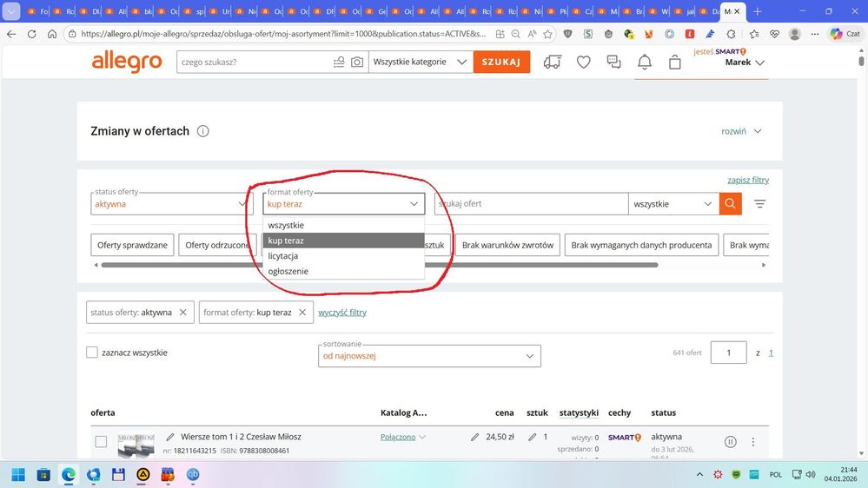Click the camera image search icon
Screen dimensions: 868x488
357,63
